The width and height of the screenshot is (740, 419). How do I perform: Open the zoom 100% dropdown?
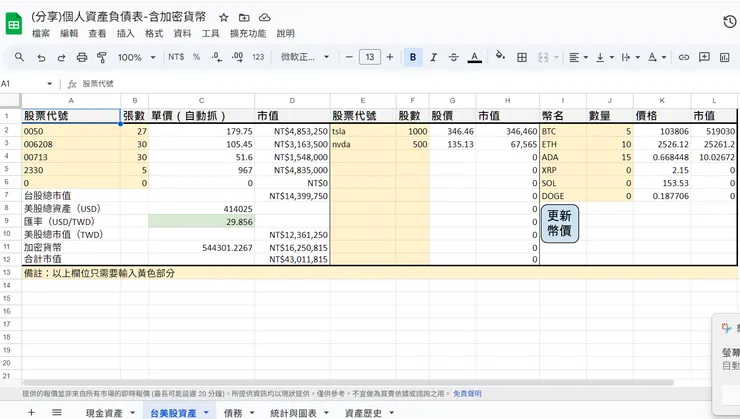[136, 57]
